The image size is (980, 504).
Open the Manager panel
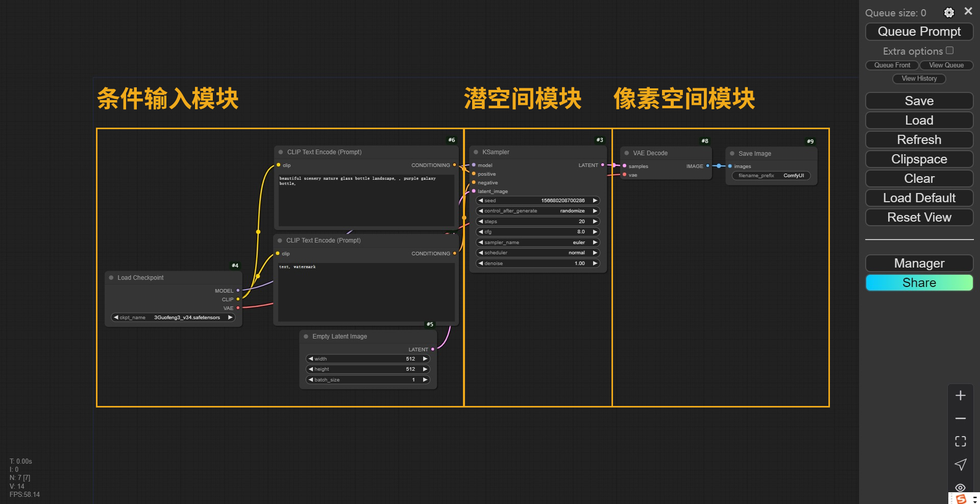pyautogui.click(x=918, y=263)
